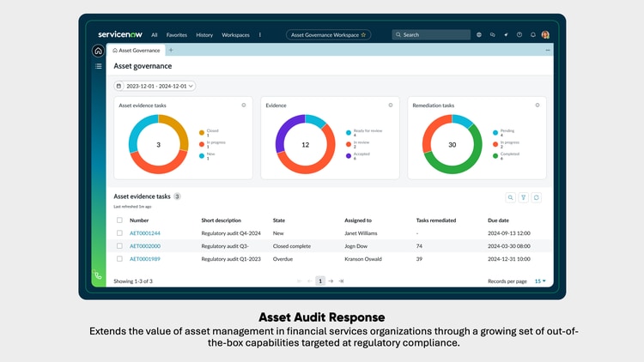Go to the next page arrow
The height and width of the screenshot is (362, 644).
[x=331, y=281]
